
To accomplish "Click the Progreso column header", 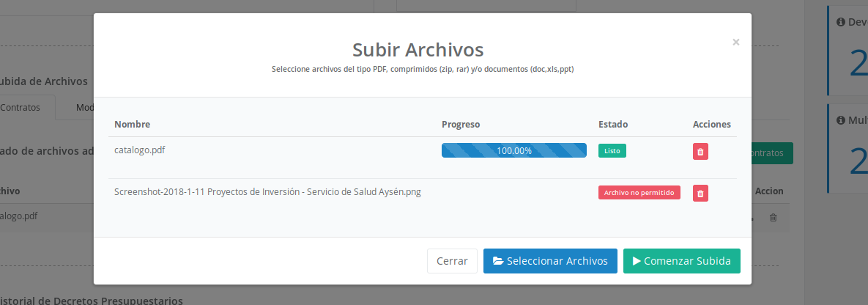I will tap(461, 125).
